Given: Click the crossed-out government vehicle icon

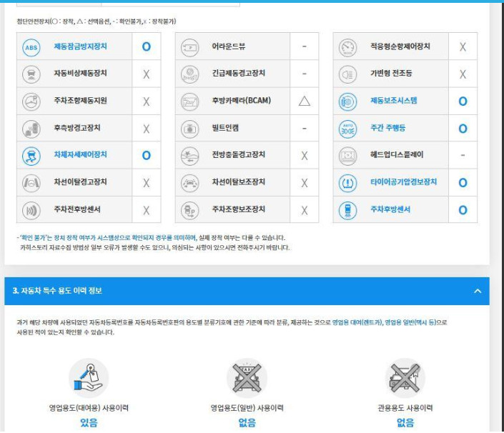Looking at the screenshot, I should click(405, 378).
